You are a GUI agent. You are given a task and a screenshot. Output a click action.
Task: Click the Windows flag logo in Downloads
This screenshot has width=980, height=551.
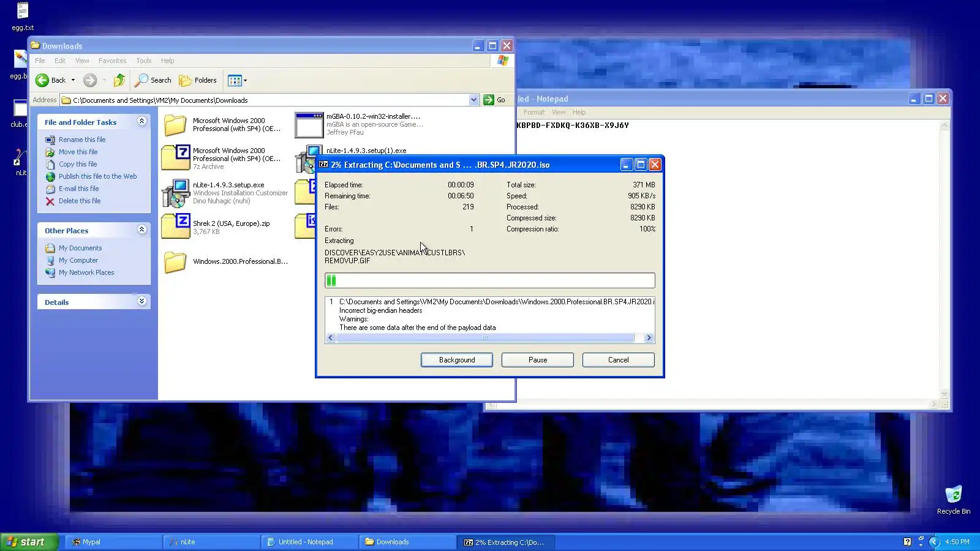click(x=503, y=61)
